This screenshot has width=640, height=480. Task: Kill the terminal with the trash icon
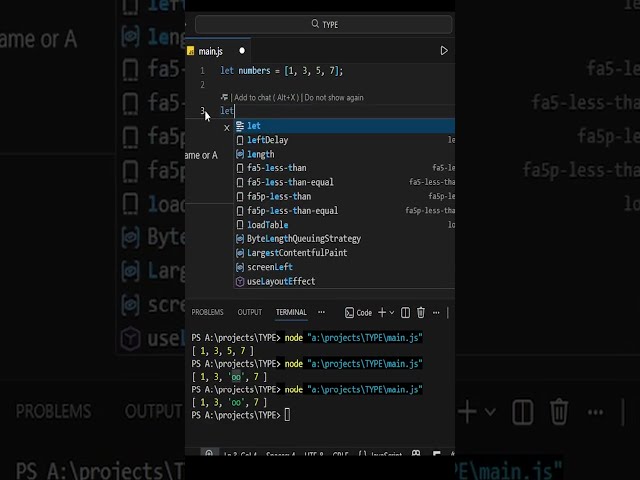pos(421,313)
